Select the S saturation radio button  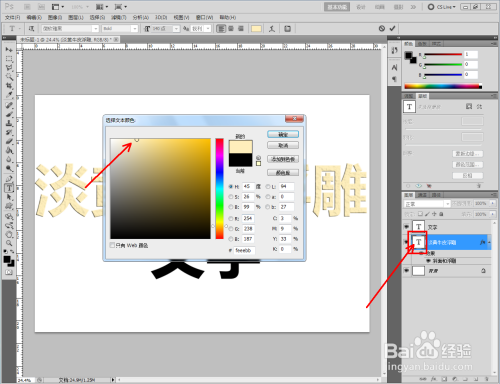coord(231,197)
